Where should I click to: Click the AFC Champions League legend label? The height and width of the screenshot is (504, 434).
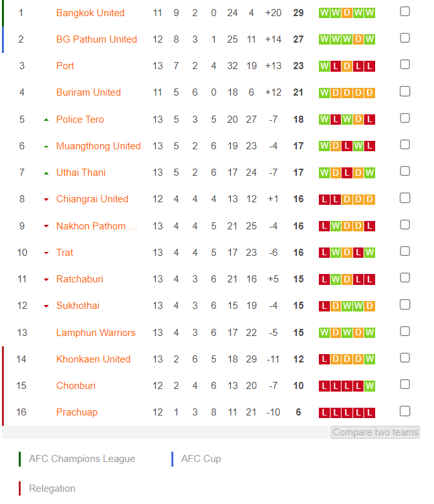tap(82, 459)
